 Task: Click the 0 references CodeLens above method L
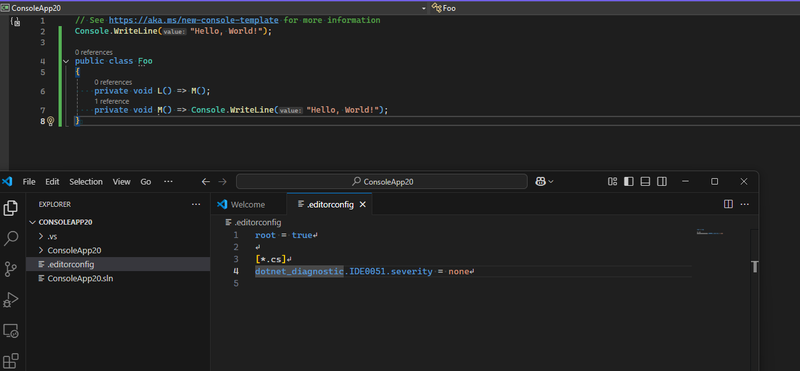[x=113, y=82]
